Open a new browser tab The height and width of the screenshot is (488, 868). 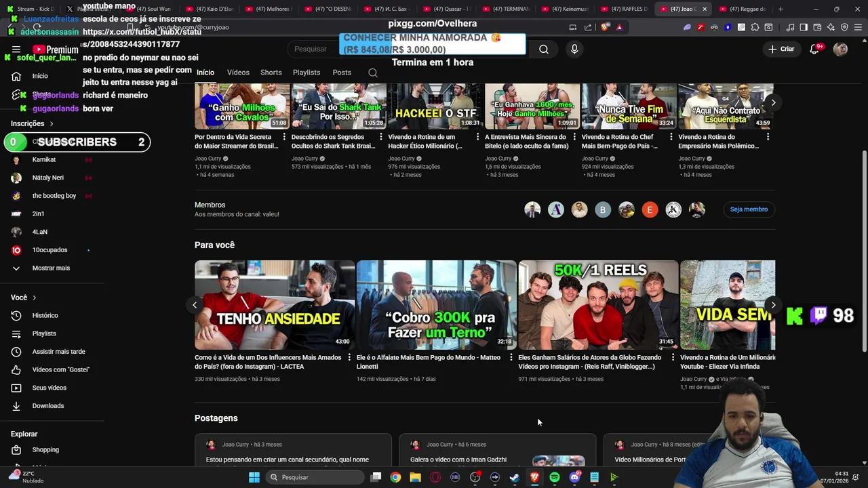[x=781, y=9]
